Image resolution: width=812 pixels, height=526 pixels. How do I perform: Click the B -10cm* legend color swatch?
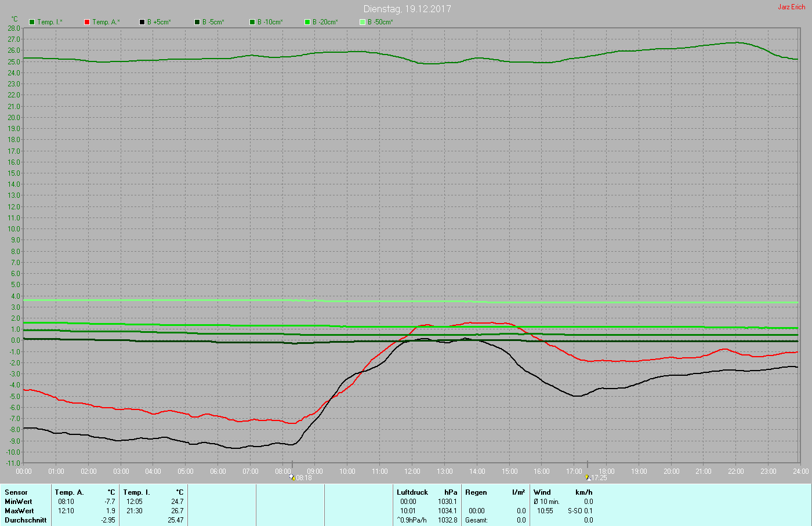pyautogui.click(x=252, y=22)
